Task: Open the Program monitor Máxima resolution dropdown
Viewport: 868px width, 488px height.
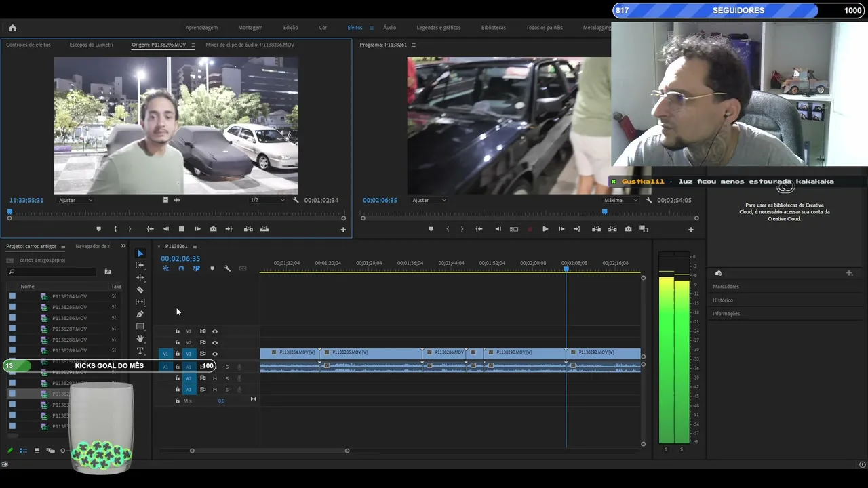Action: click(622, 200)
